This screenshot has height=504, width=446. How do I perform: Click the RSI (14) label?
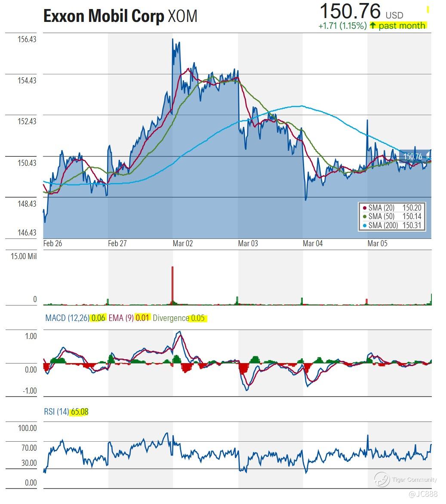coord(57,412)
